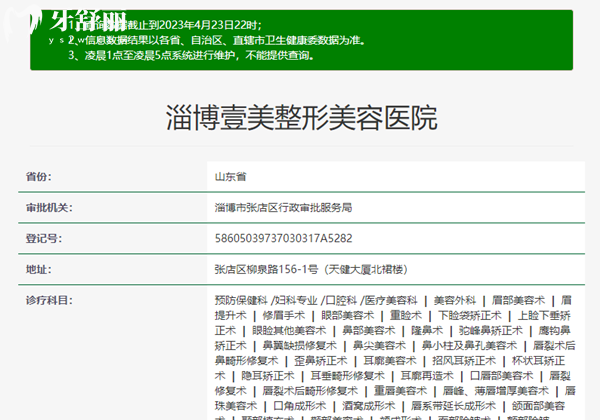Screen dimensions: 600x420
Task: Click the 鼻部美容术 entry
Action: [x=368, y=330]
